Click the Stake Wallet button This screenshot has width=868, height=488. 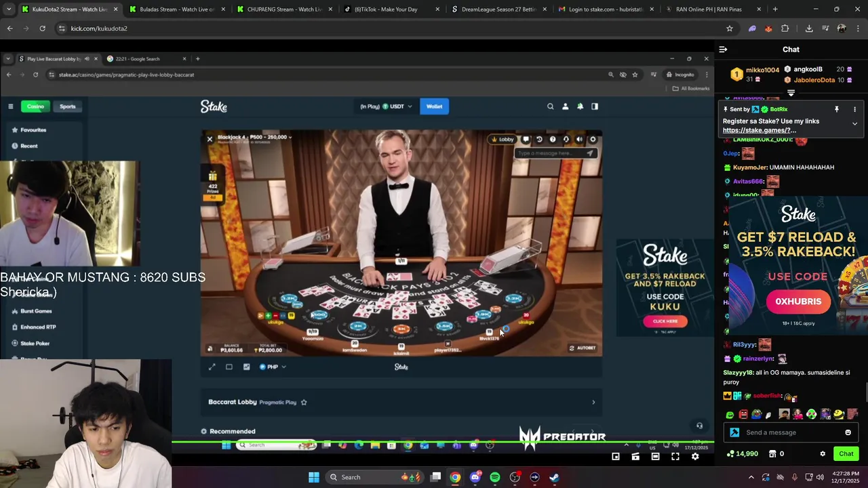pos(434,106)
